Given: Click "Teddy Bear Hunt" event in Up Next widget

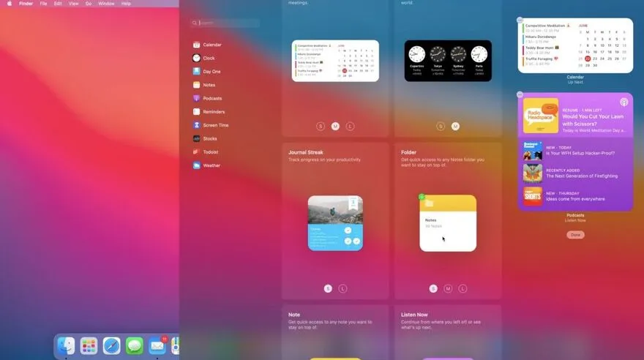Looking at the screenshot, I should coord(542,50).
